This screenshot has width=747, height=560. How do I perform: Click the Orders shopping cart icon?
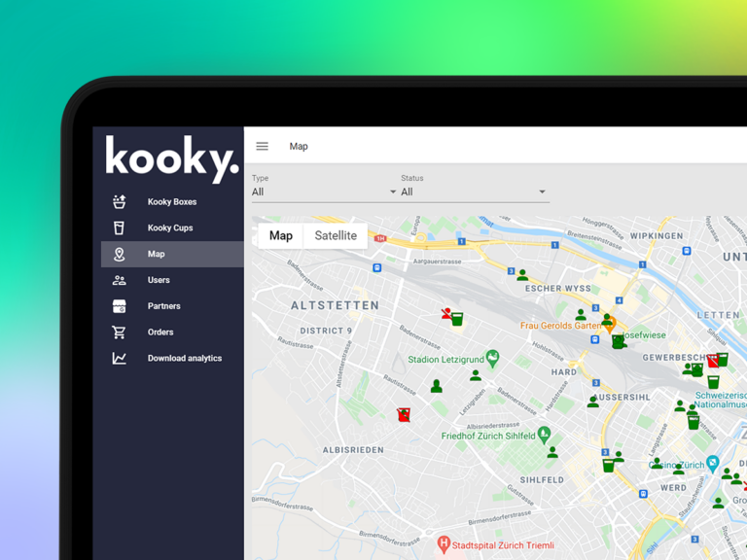119,332
